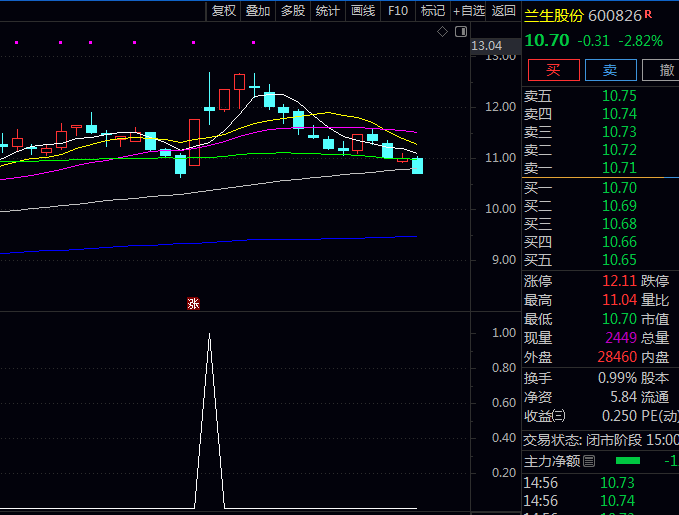Image resolution: width=679 pixels, height=515 pixels.
Task: Click the red 买 buy button
Action: [x=553, y=70]
